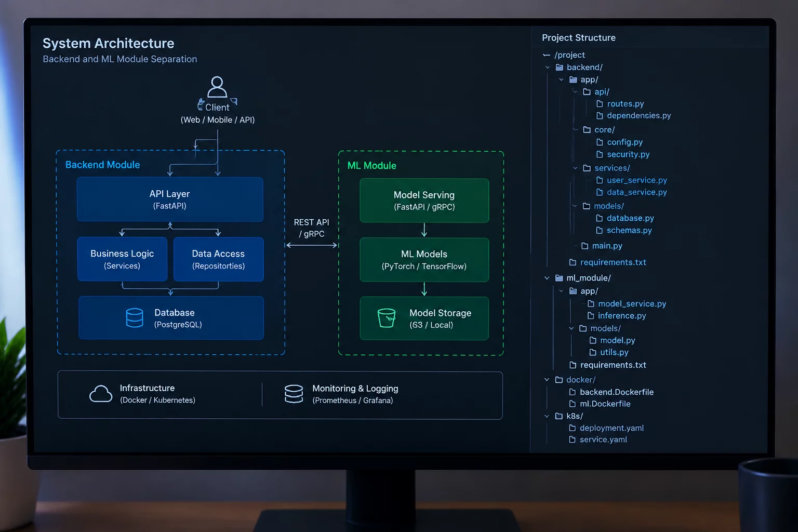Select the REST API / gRPC connector label

(x=312, y=228)
